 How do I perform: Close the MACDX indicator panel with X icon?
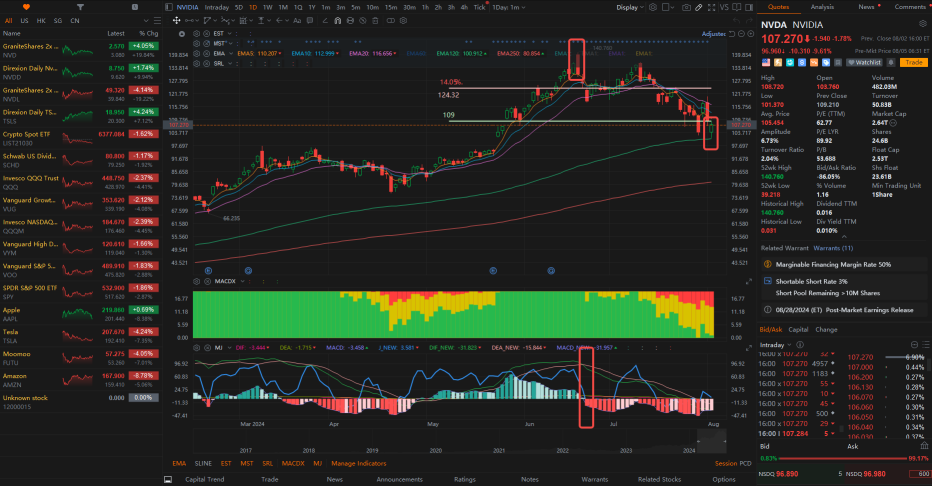(x=206, y=281)
